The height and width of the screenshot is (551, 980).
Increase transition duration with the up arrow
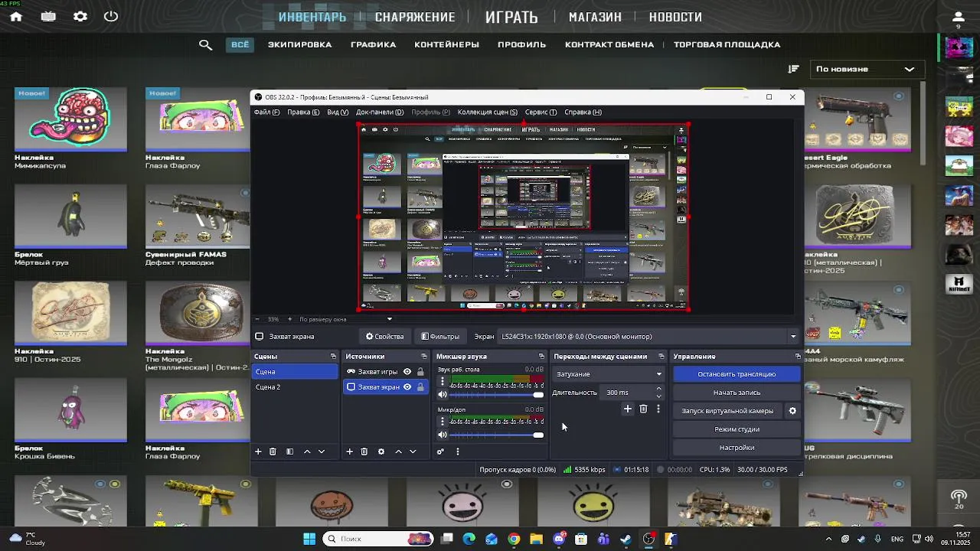(x=658, y=389)
